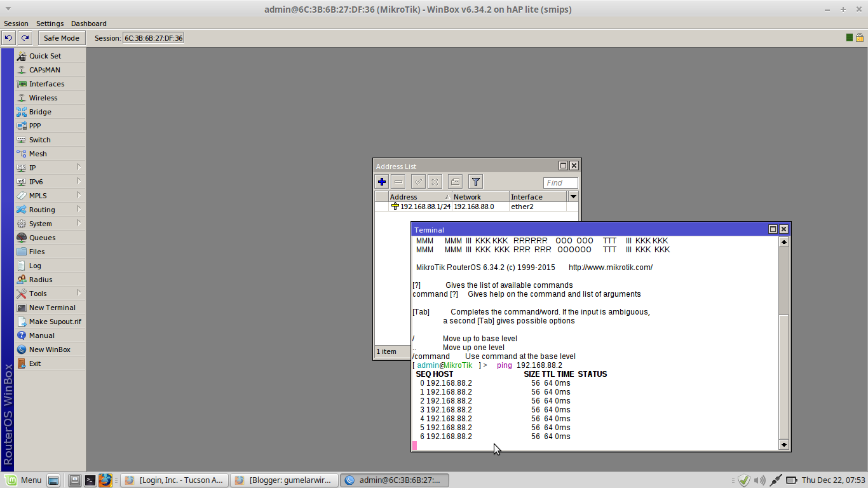Viewport: 868px width, 488px height.
Task: Click the Disable (X) button in Address List
Action: [x=435, y=182]
